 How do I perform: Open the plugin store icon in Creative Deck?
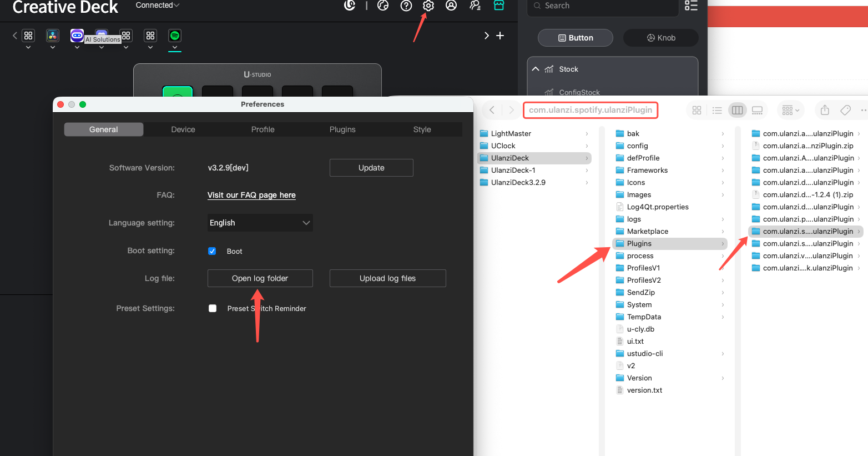point(499,6)
